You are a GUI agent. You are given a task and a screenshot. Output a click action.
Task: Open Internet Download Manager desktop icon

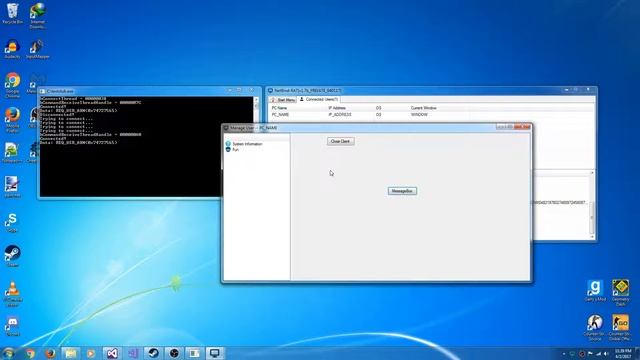pos(38,16)
